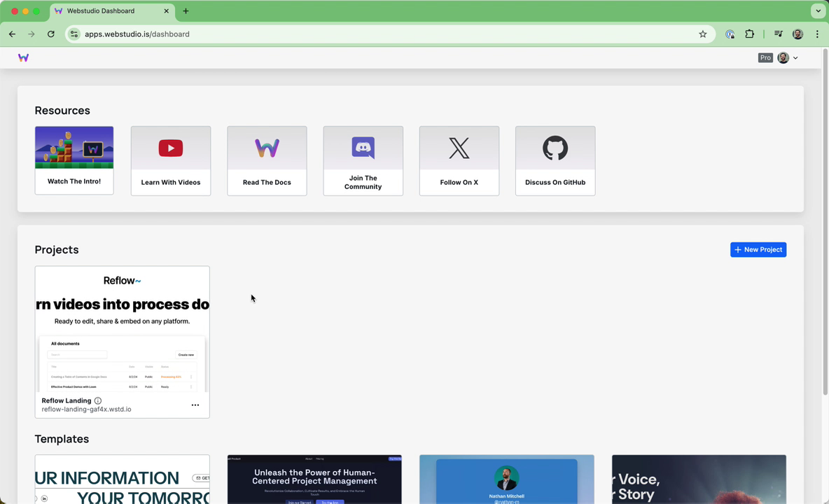The image size is (829, 504).
Task: Open the Nathan Mitchell template thumbnail
Action: 506,479
